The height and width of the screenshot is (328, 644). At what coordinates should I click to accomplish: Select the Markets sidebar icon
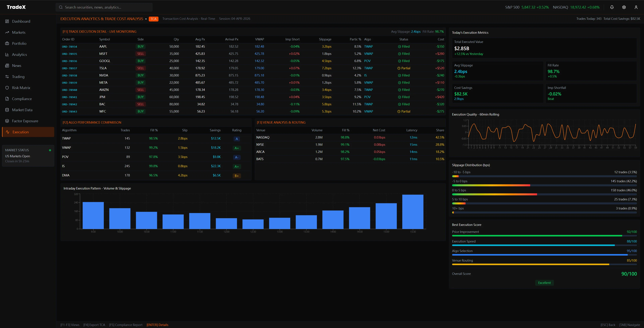coord(7,32)
